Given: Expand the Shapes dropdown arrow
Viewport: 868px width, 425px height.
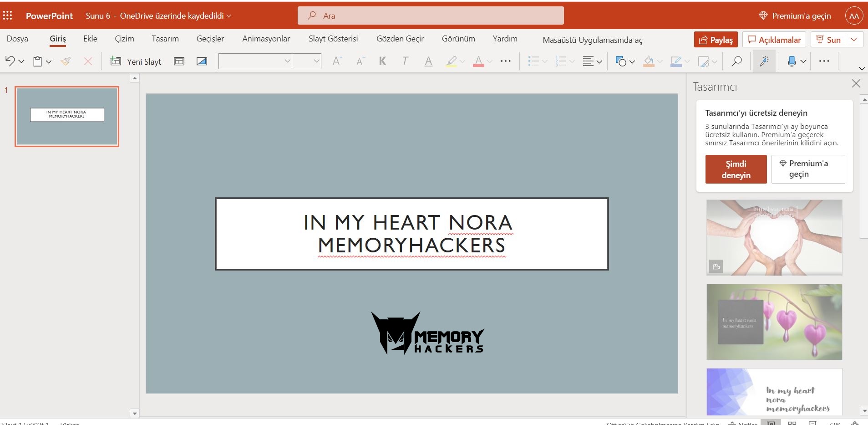Looking at the screenshot, I should coord(632,61).
